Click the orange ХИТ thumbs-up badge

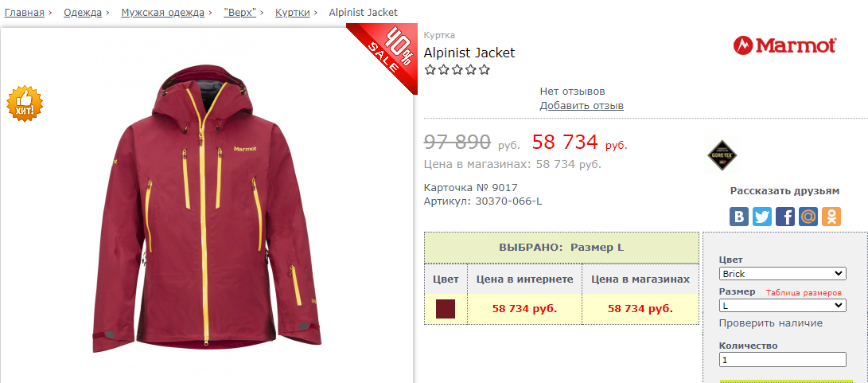25,104
